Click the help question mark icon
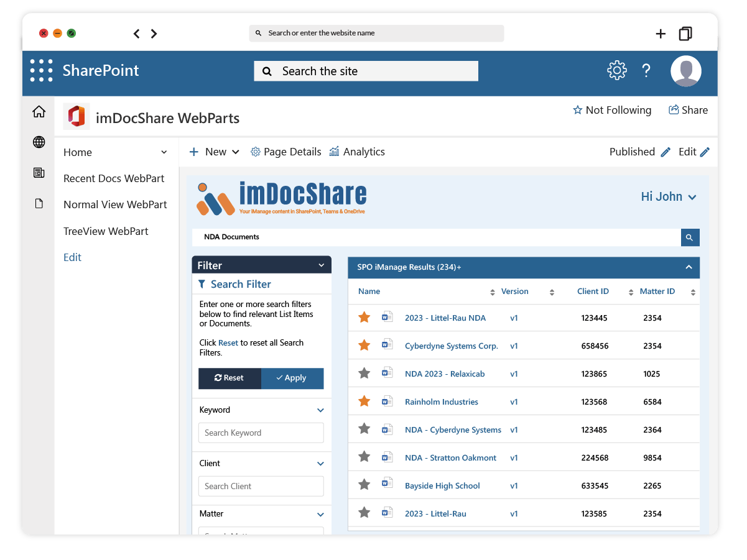747x560 pixels. coord(646,70)
